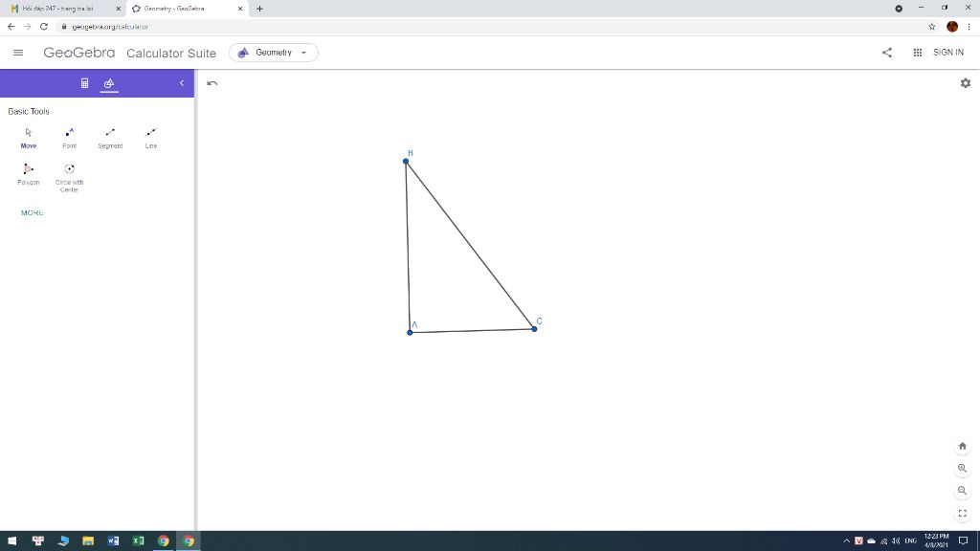Image resolution: width=980 pixels, height=551 pixels.
Task: Reload the page
Action: [44, 27]
